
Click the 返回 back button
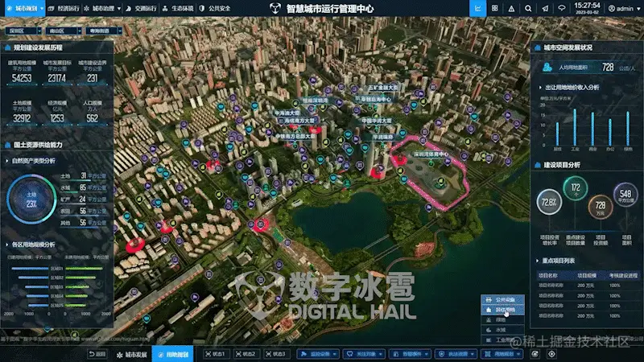(97, 354)
